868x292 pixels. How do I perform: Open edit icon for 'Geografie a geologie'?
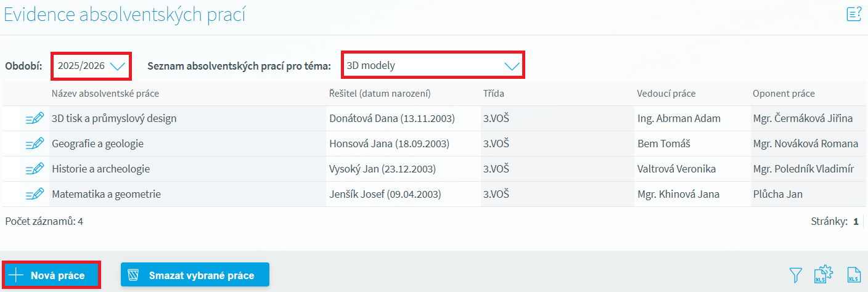pyautogui.click(x=35, y=144)
